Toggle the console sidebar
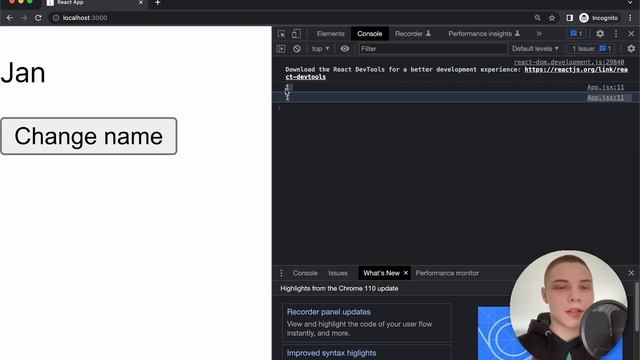 click(281, 49)
